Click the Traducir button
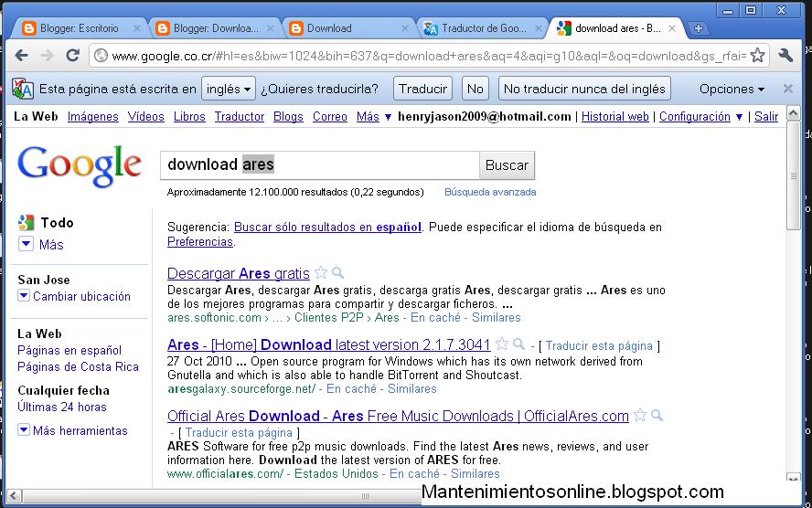This screenshot has height=508, width=812. pos(422,89)
